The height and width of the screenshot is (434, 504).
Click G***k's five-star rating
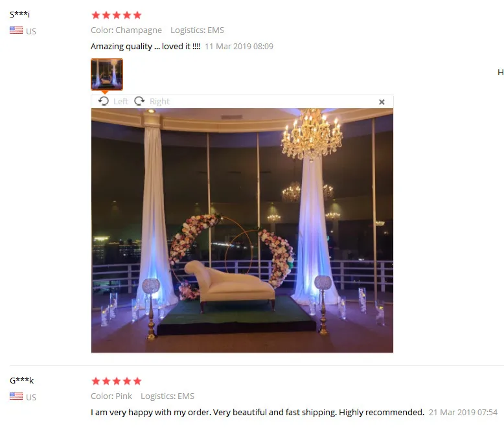click(117, 382)
